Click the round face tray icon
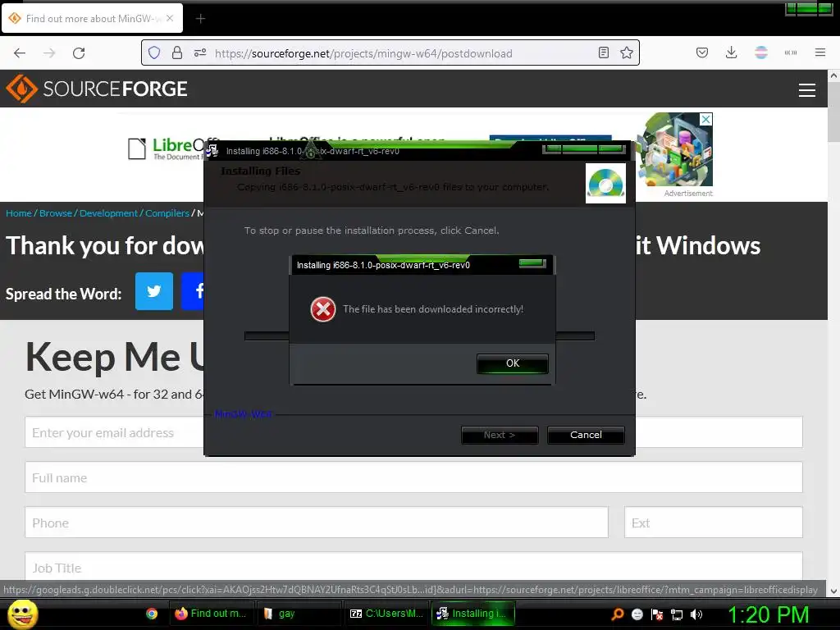840x630 pixels. (637, 614)
